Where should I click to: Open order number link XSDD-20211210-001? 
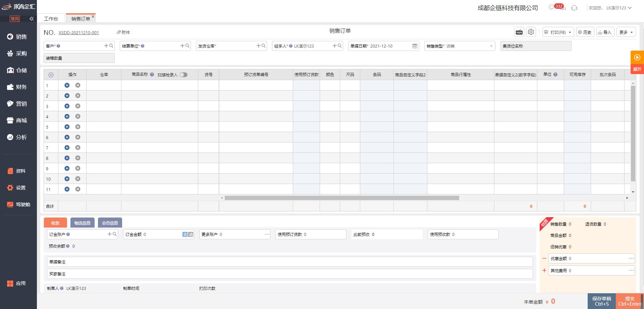(78, 33)
